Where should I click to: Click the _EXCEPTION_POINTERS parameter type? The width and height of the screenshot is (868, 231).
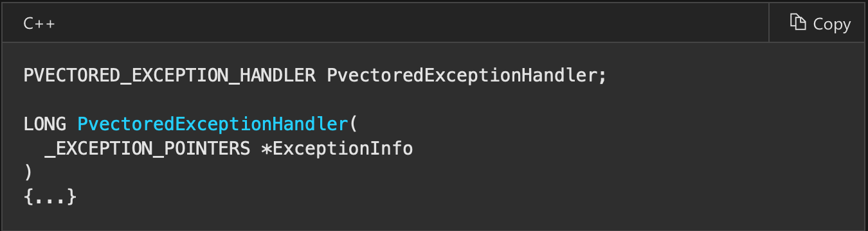(147, 148)
